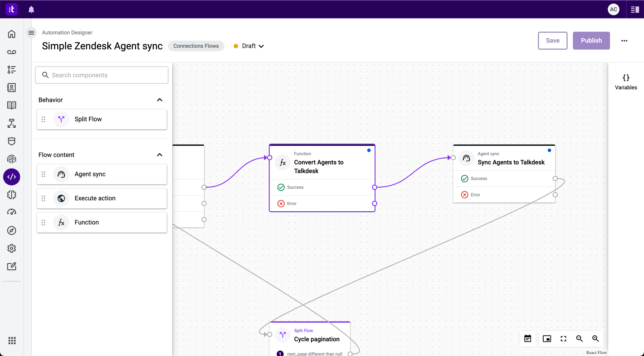Open the edit note icon in sidebar

[x=12, y=266]
